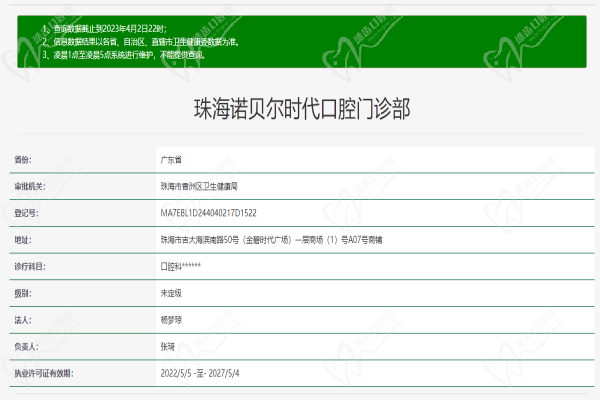Screen dimensions: 600x400
Task: Click registration number MA7EBL1D244040217D1522
Action: click(209, 213)
